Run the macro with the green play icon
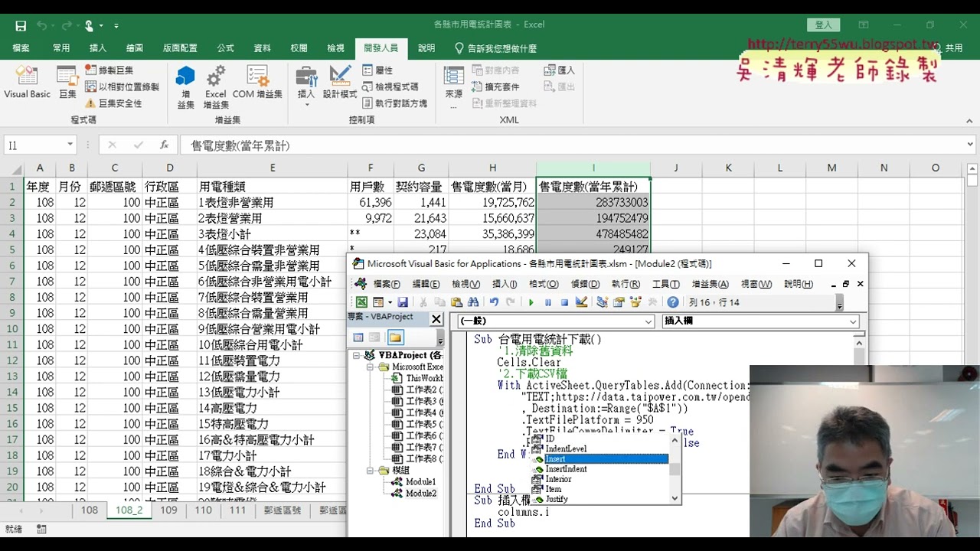Viewport: 980px width, 551px height. [531, 302]
